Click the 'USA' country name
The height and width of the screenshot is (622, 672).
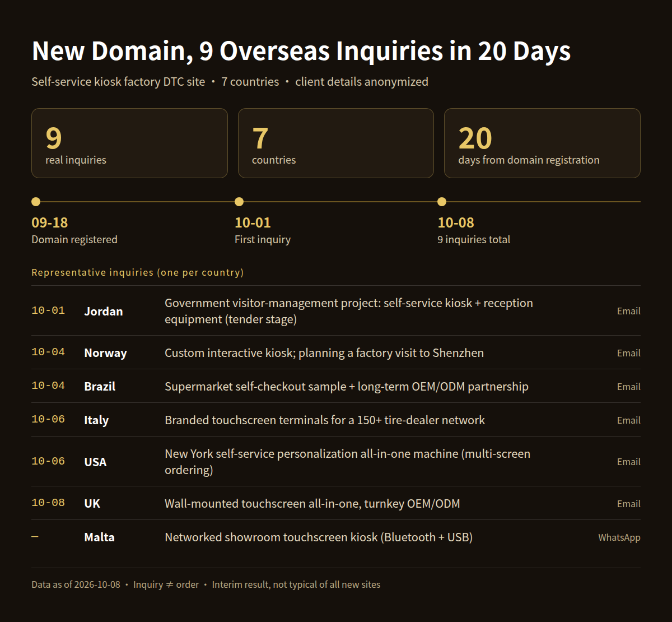click(x=95, y=462)
